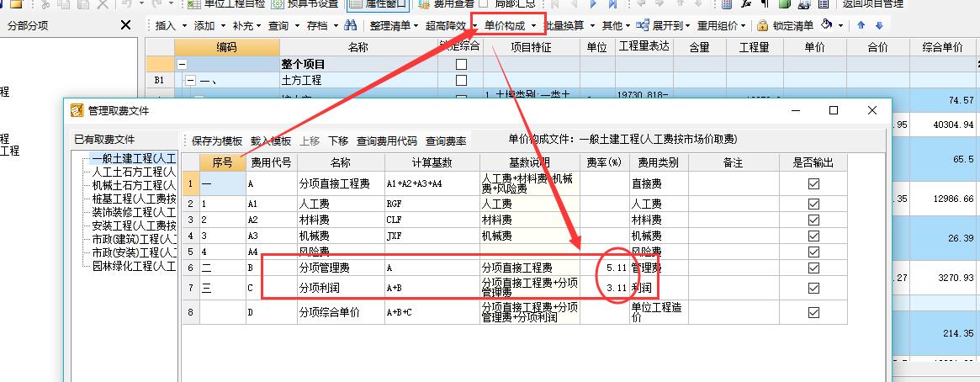
Task: Check the 土方工程 row checkbox
Action: (461, 80)
